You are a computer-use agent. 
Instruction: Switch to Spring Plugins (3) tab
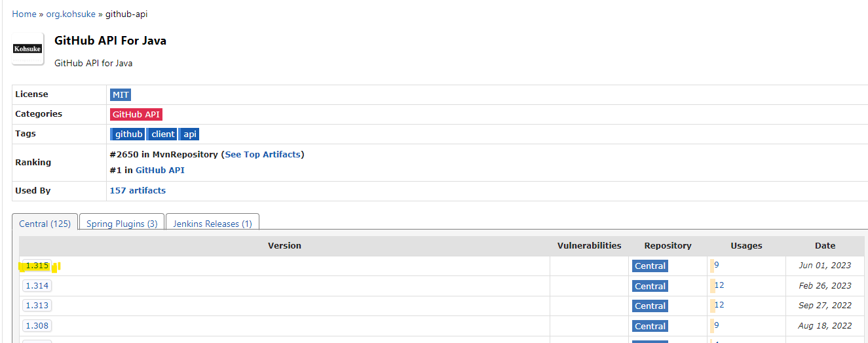(122, 224)
